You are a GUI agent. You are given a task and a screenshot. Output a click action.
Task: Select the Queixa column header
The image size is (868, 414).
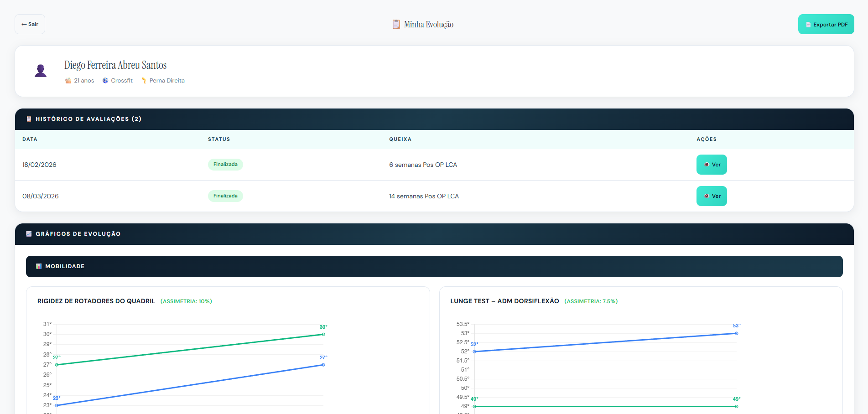[400, 140]
